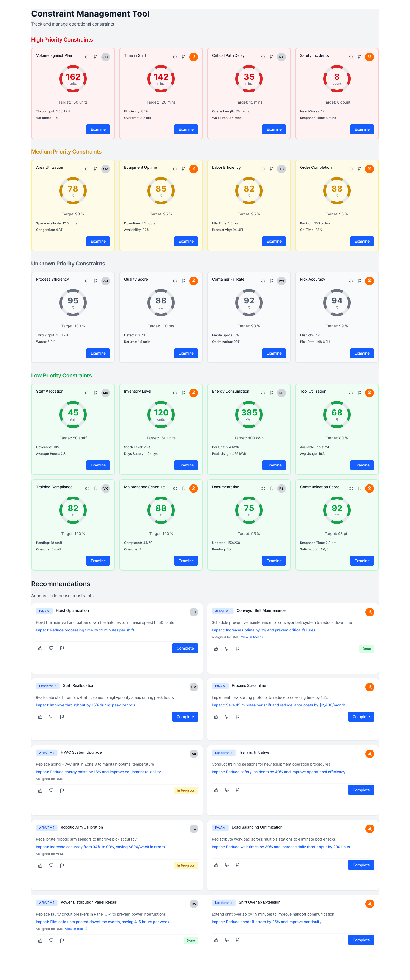Flag the Load Balancing Optimization recommendation
The width and height of the screenshot is (410, 980).
pos(238,865)
